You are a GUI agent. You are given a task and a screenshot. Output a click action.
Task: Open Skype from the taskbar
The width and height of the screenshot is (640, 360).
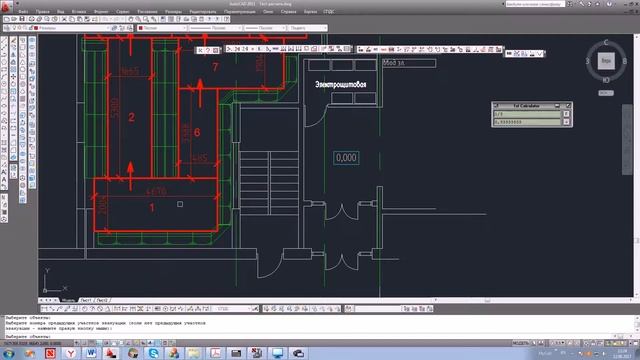click(153, 353)
